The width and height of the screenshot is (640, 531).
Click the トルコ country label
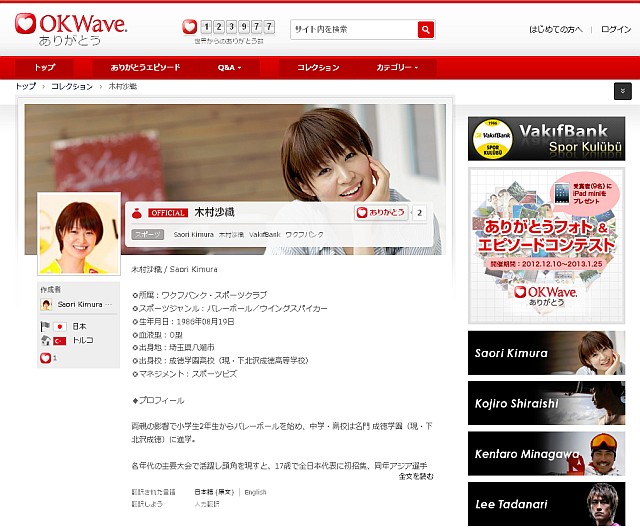click(x=83, y=340)
